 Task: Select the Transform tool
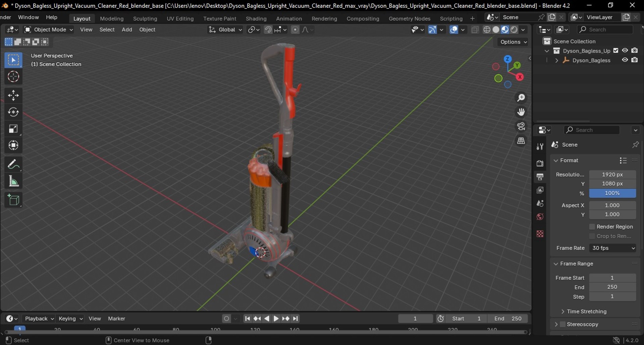(13, 145)
